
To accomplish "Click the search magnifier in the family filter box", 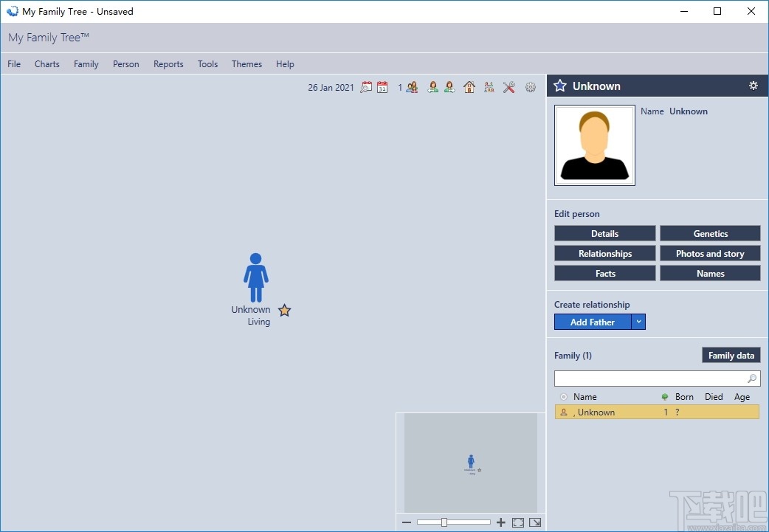I will coord(752,378).
